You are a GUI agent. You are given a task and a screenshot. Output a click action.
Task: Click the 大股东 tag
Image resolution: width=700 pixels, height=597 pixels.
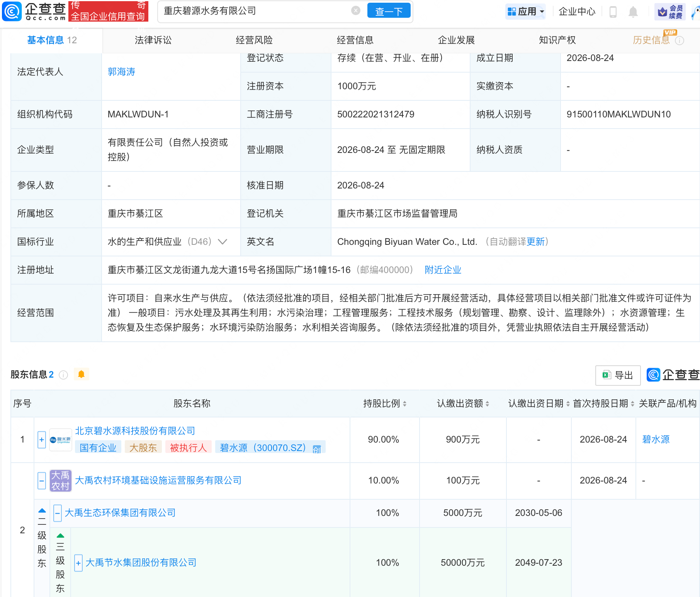pyautogui.click(x=143, y=448)
